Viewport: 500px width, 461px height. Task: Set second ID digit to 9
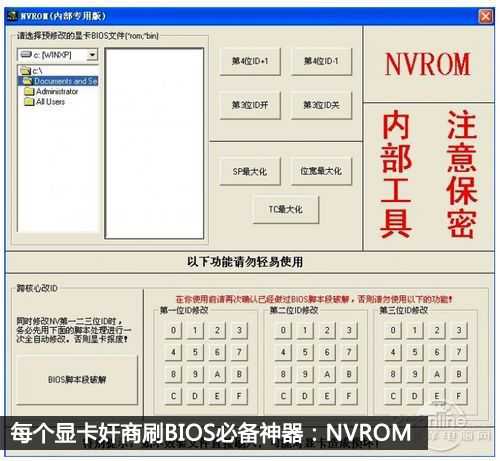click(305, 374)
